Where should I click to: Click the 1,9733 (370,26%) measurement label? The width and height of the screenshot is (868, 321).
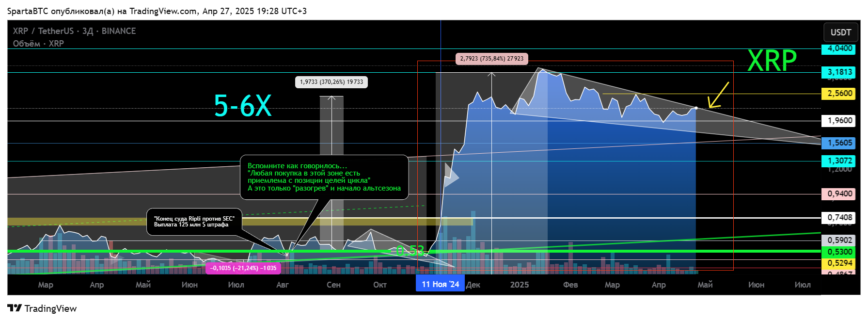(331, 82)
